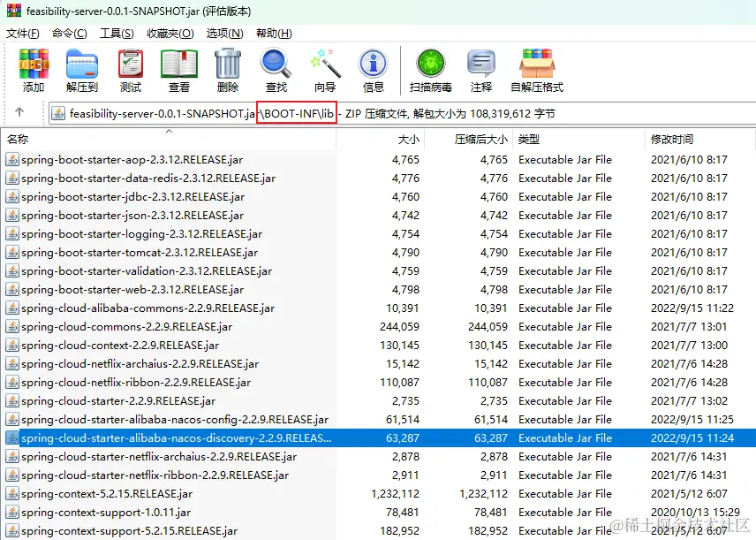Viewport: 756px width, 540px height.
Task: Select spring-cloud-alibaba-commons-2.2.9.RELEASE.jar
Action: coord(148,308)
